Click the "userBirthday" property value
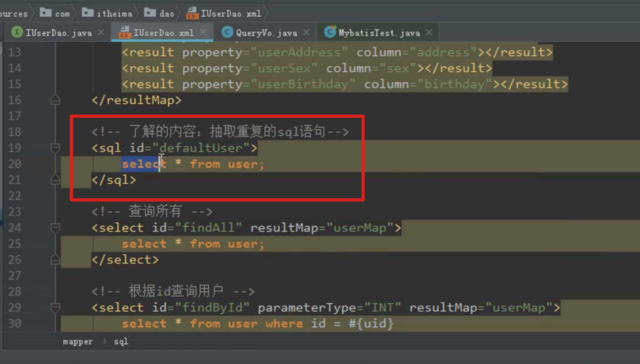 pos(303,84)
